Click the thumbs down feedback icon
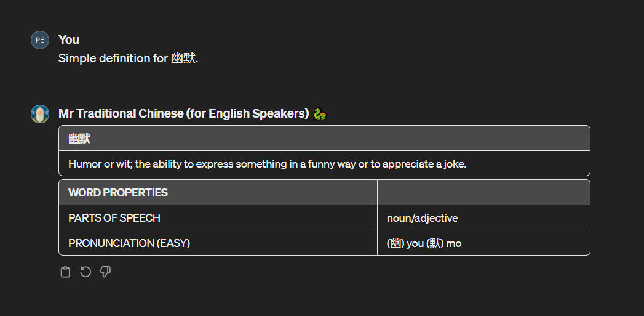Screen dimensions: 644x316 click(105, 272)
